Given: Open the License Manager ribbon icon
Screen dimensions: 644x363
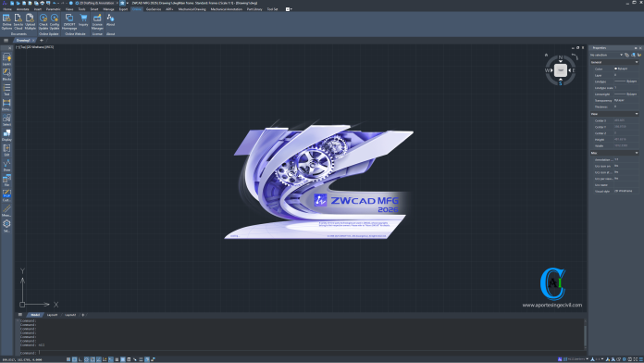Looking at the screenshot, I should 97,22.
